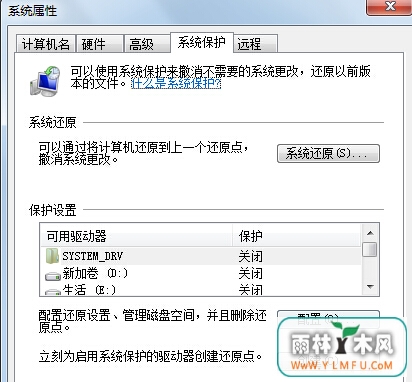Open the 硬件 tab
The height and width of the screenshot is (382, 412).
click(x=99, y=44)
